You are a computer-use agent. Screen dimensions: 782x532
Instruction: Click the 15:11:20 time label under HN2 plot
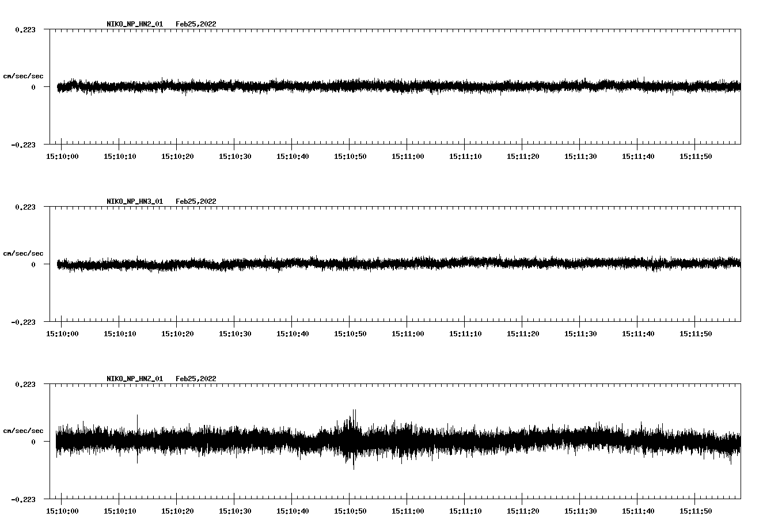pos(523,157)
